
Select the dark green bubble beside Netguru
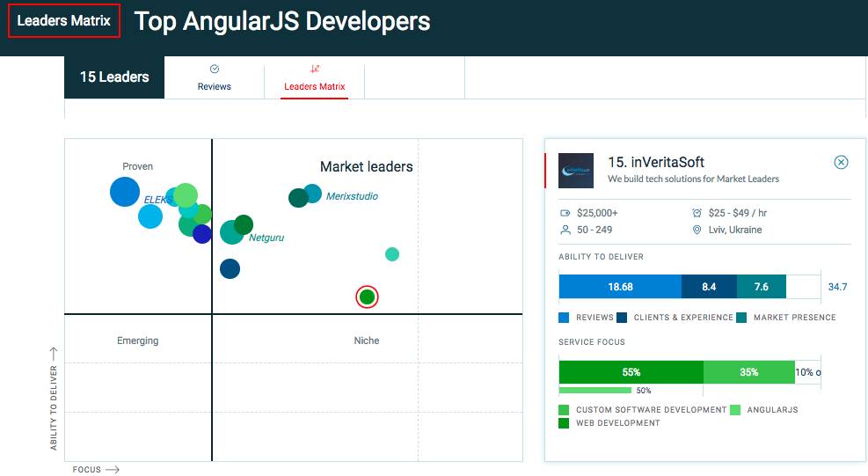[243, 224]
